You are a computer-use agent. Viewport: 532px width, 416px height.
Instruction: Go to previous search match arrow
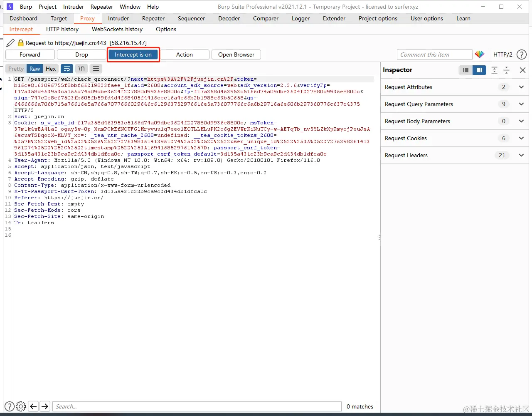click(33, 406)
